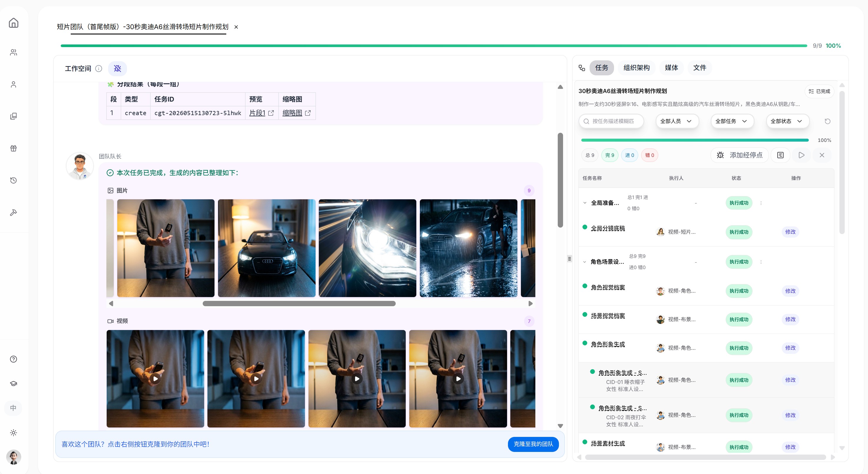The image size is (868, 474).
Task: Switch to the 媒体 tab
Action: 671,68
